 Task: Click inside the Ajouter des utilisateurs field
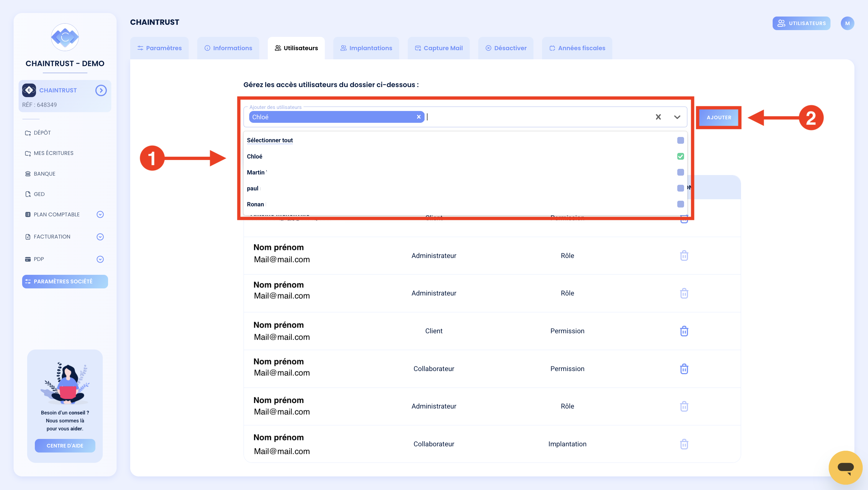[x=539, y=117]
